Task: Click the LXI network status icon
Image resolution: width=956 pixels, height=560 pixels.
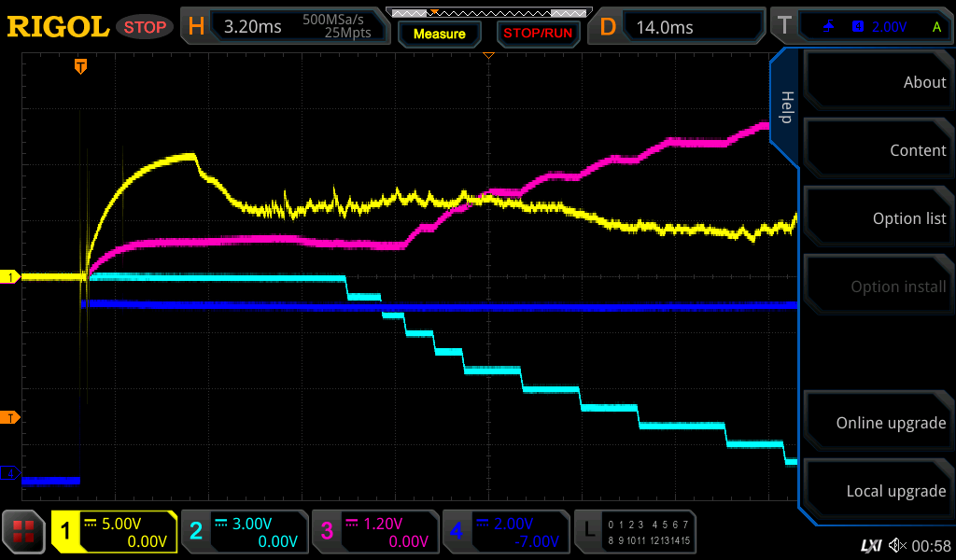Action: click(x=870, y=545)
